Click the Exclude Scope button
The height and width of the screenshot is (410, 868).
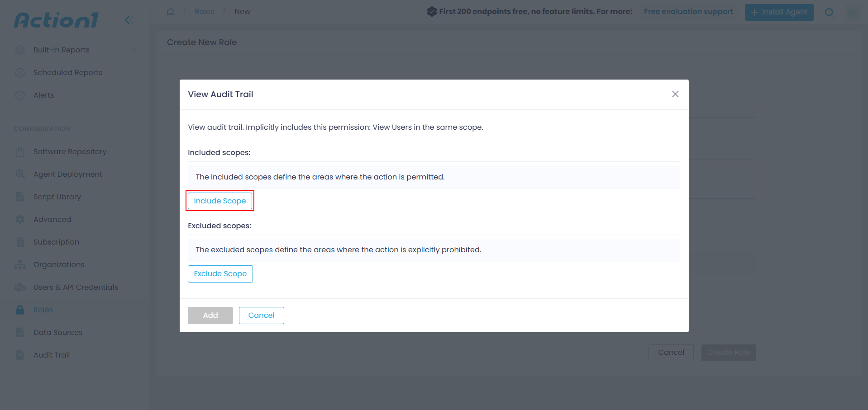(220, 274)
